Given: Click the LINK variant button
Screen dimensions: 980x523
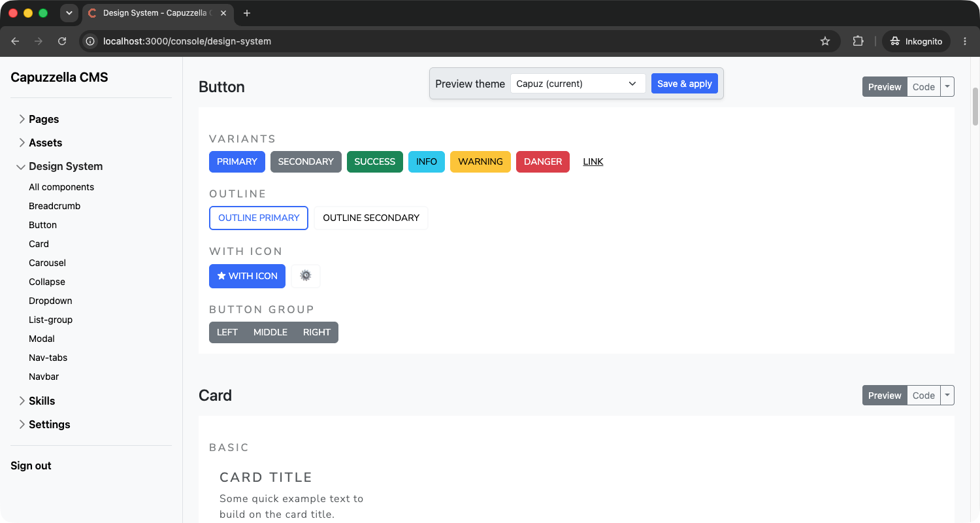Looking at the screenshot, I should click(593, 161).
